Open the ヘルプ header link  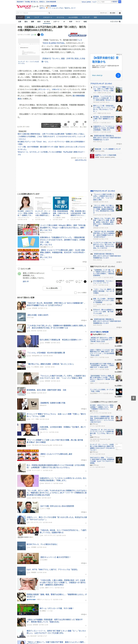click(94, 2)
